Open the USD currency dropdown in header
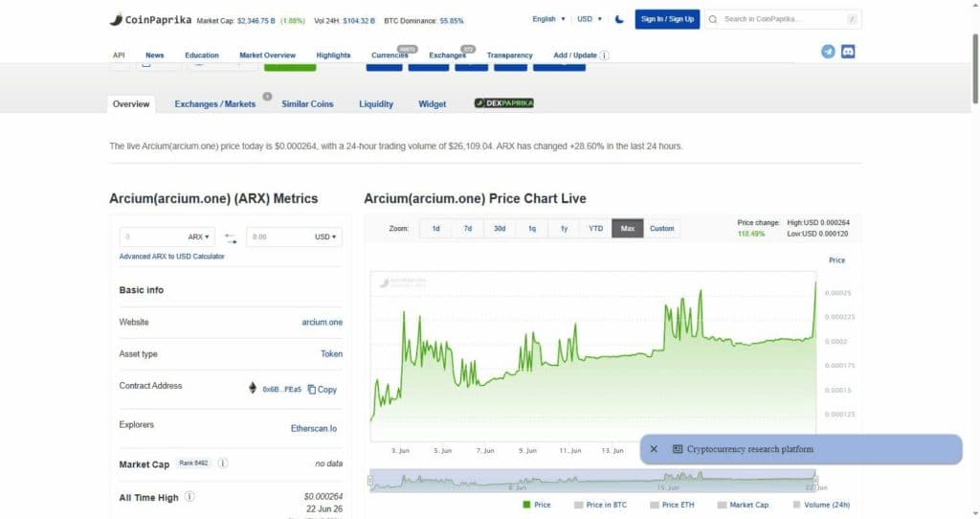This screenshot has height=519, width=980. 590,19
